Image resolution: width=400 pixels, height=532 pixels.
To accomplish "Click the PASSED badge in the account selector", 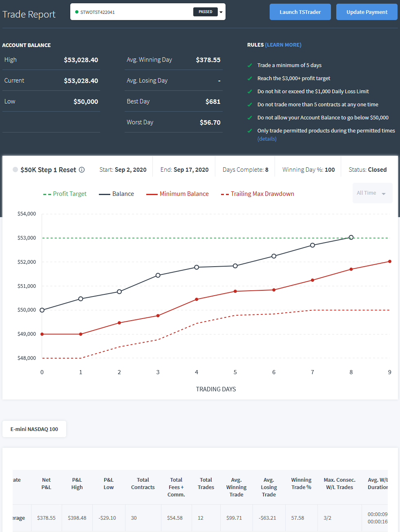I will (206, 12).
